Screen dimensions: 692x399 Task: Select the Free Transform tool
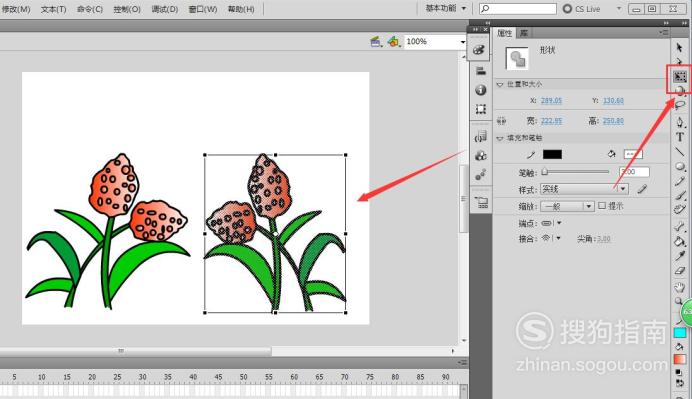tap(680, 77)
